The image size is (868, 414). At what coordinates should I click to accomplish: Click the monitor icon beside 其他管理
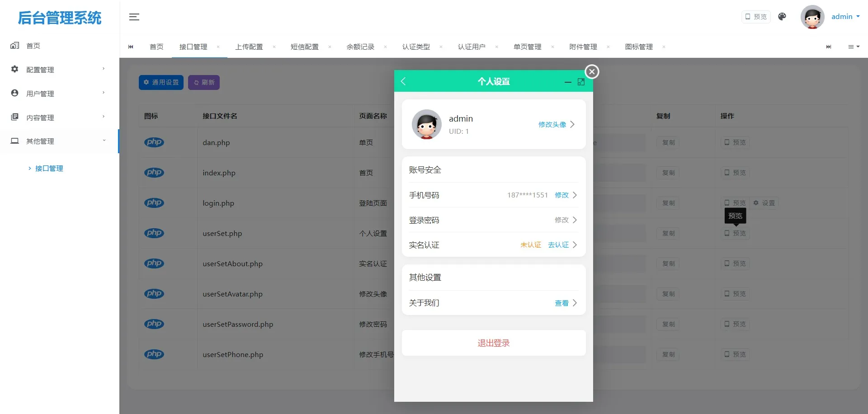pos(14,141)
